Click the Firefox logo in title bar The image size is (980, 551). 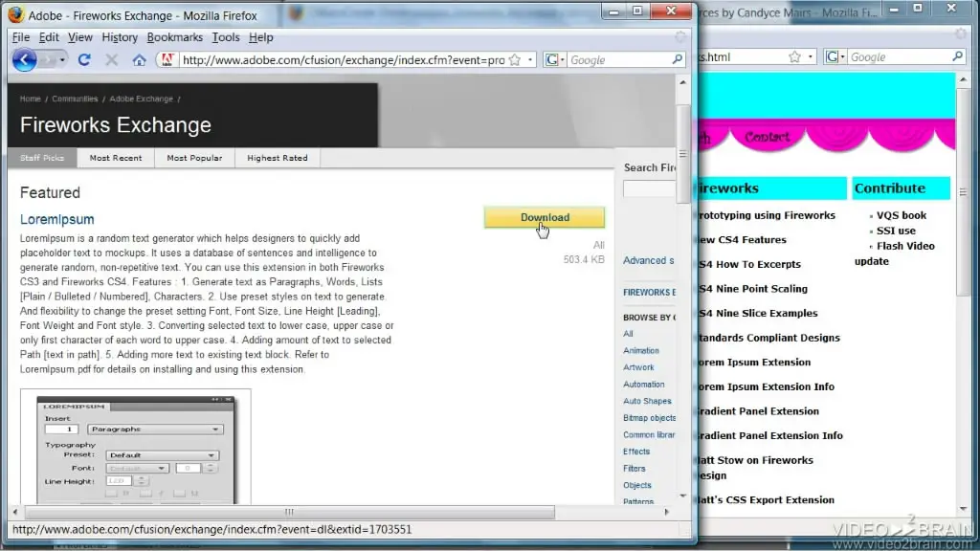[x=15, y=14]
